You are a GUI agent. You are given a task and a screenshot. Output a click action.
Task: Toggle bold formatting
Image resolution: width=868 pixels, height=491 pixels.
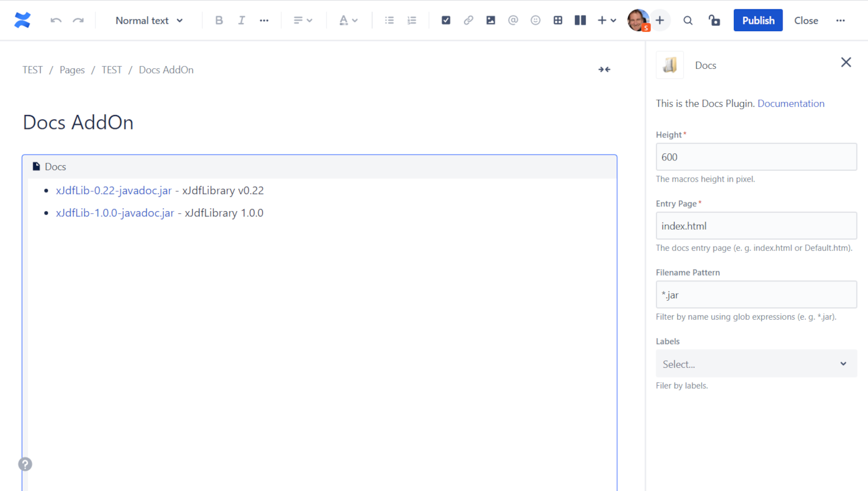point(219,20)
